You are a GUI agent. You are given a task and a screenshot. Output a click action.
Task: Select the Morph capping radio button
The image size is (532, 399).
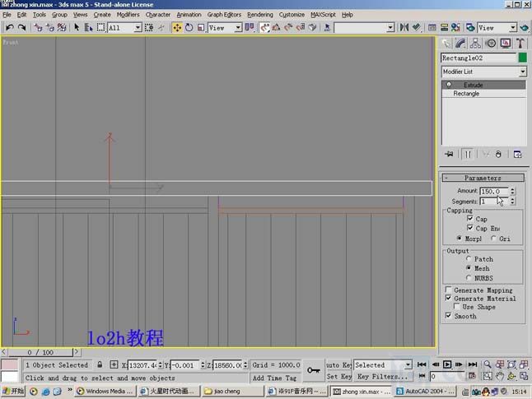(459, 239)
